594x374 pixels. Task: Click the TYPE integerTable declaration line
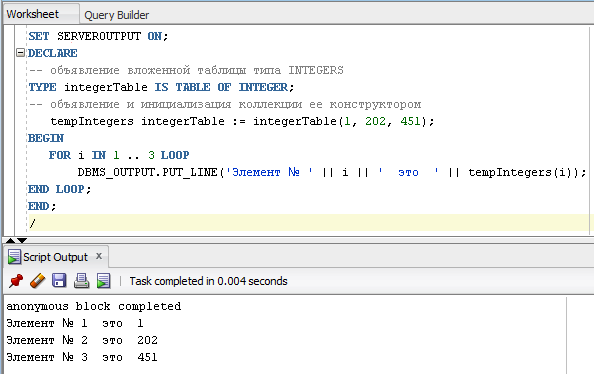point(161,88)
